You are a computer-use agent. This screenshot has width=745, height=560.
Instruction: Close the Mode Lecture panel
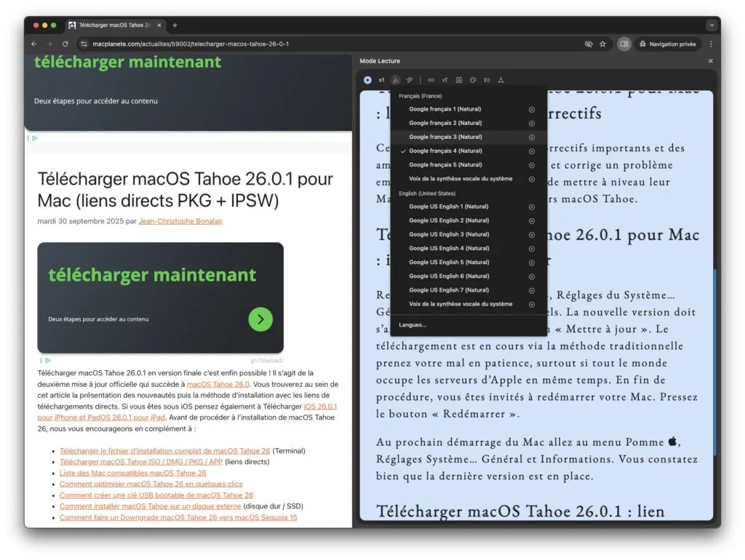(x=711, y=61)
